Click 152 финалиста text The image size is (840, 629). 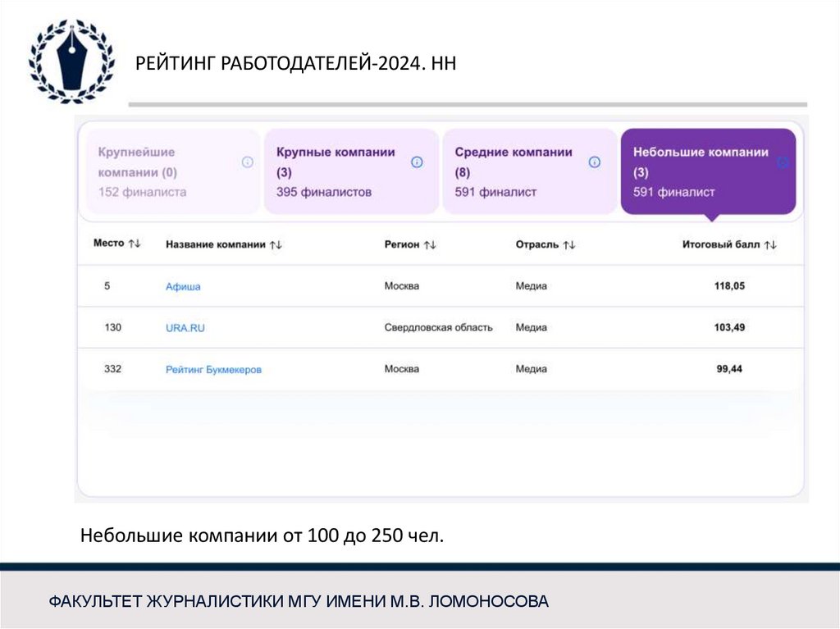142,192
